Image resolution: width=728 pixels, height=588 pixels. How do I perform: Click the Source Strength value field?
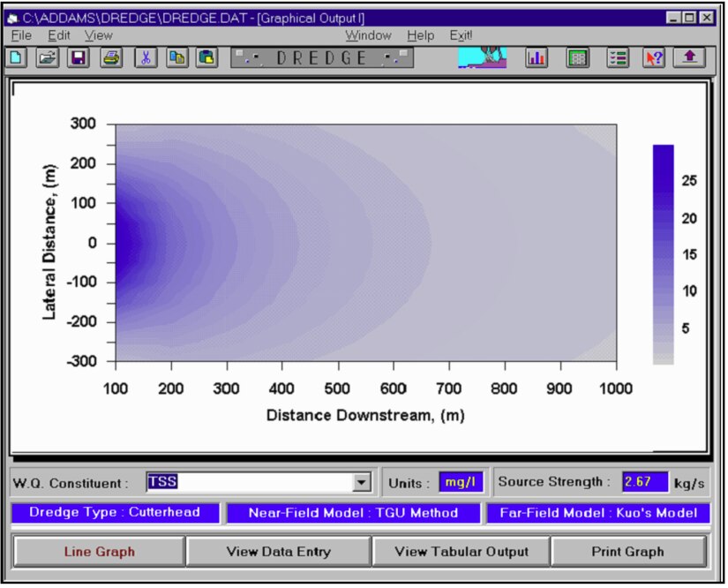tap(645, 482)
